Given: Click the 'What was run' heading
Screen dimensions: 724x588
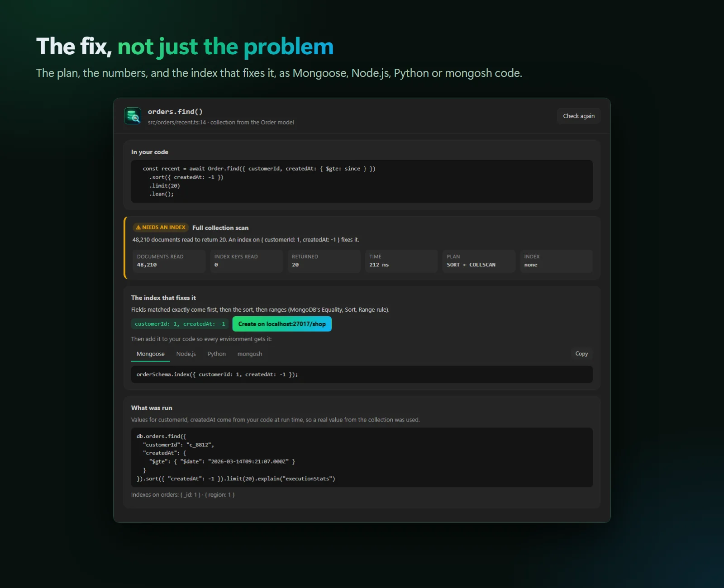Looking at the screenshot, I should [x=152, y=408].
